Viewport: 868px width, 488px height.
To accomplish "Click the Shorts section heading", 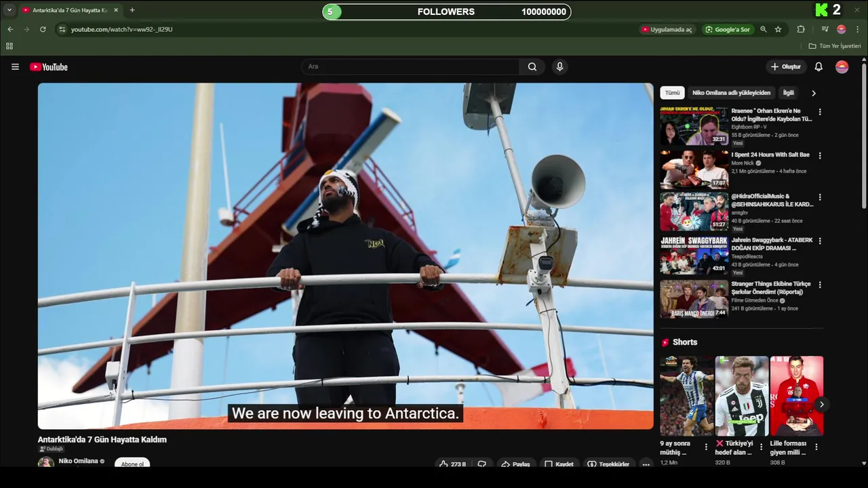I will click(684, 342).
